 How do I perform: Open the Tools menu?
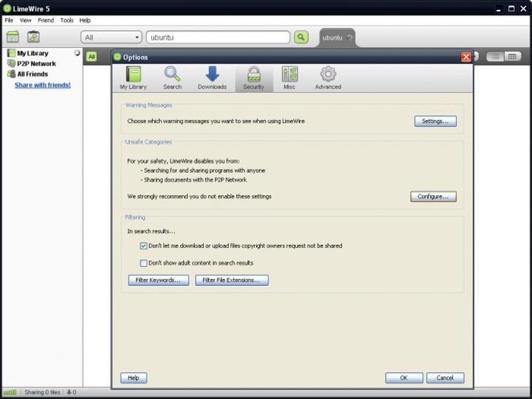tap(67, 20)
